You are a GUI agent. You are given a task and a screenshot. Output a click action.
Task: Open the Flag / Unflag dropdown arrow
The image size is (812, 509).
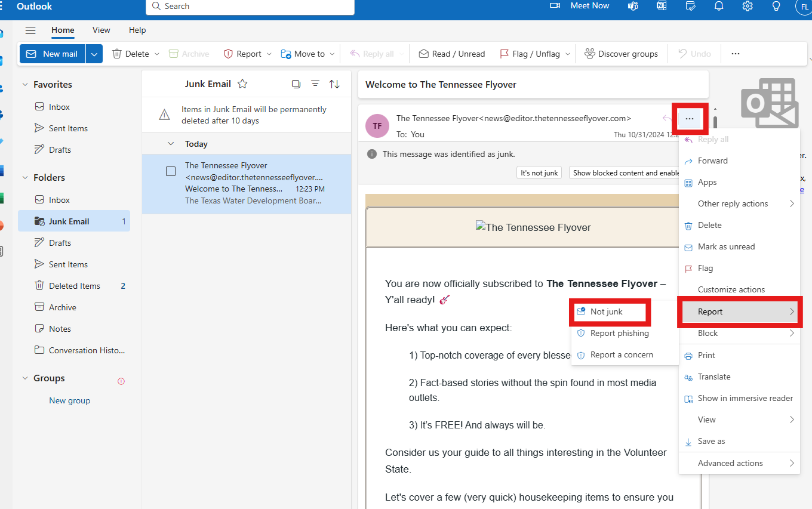coord(568,54)
